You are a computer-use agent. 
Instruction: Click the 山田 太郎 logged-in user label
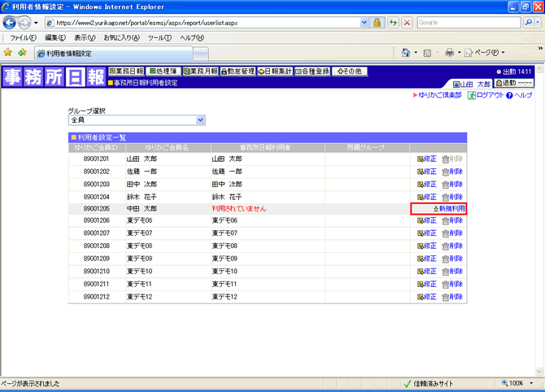[x=471, y=84]
